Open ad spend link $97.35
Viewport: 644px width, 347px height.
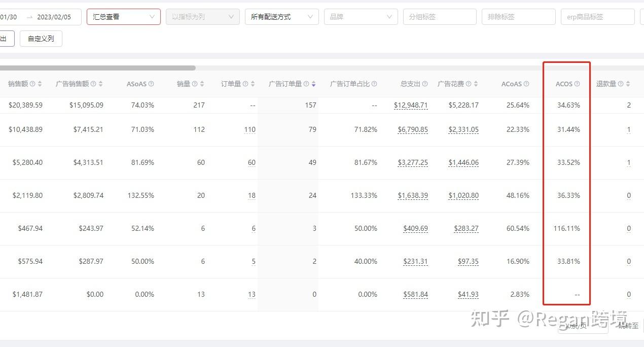coord(469,262)
